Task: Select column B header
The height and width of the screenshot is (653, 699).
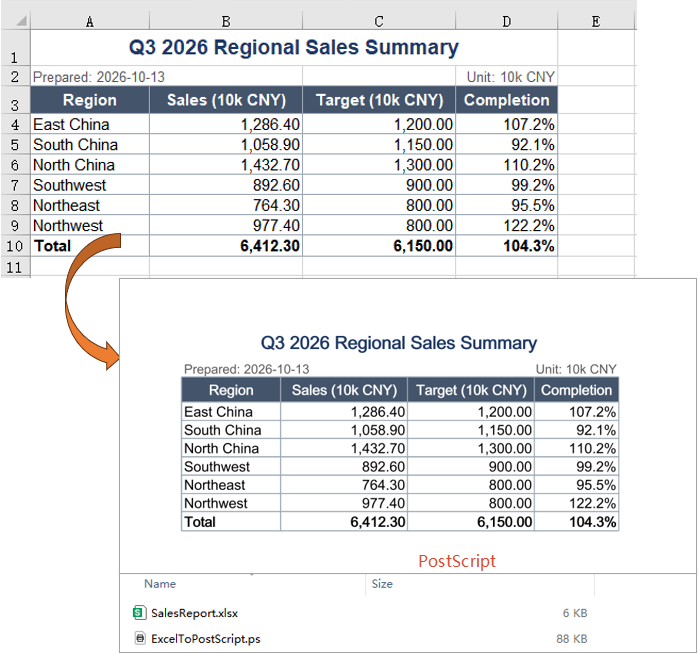Action: [x=226, y=21]
